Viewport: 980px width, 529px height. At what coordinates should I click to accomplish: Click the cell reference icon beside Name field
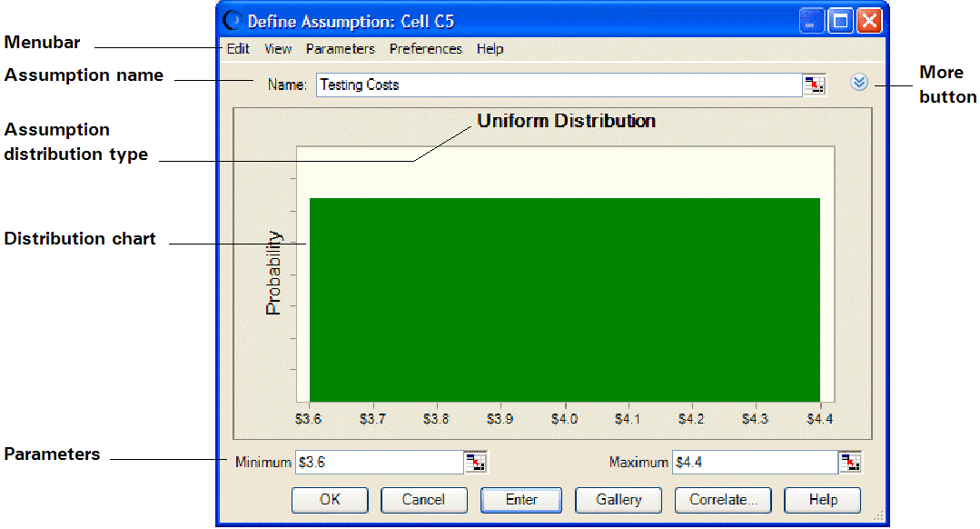tap(815, 85)
